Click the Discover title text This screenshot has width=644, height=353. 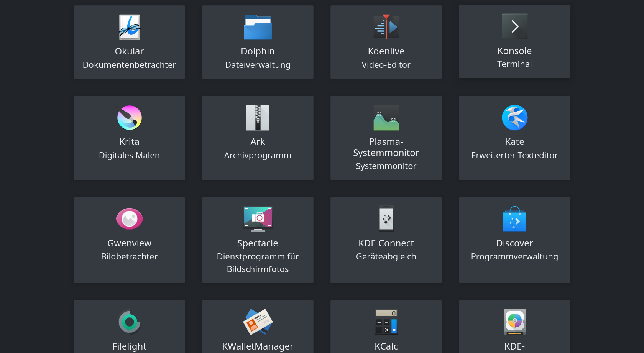pos(515,243)
